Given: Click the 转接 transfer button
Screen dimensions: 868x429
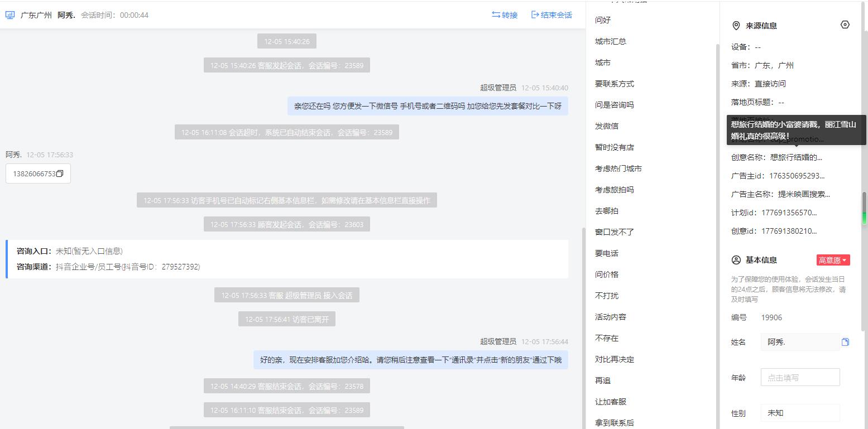Looking at the screenshot, I should click(505, 15).
